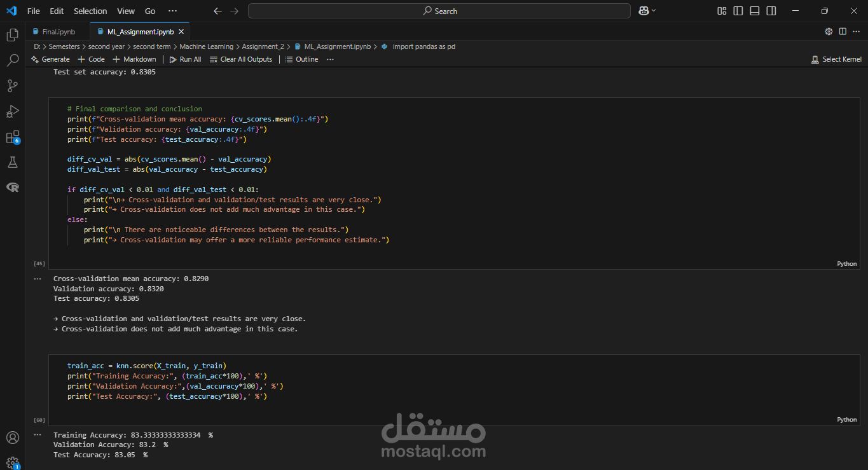Image resolution: width=868 pixels, height=470 pixels.
Task: Open the Selection menu
Action: point(90,11)
